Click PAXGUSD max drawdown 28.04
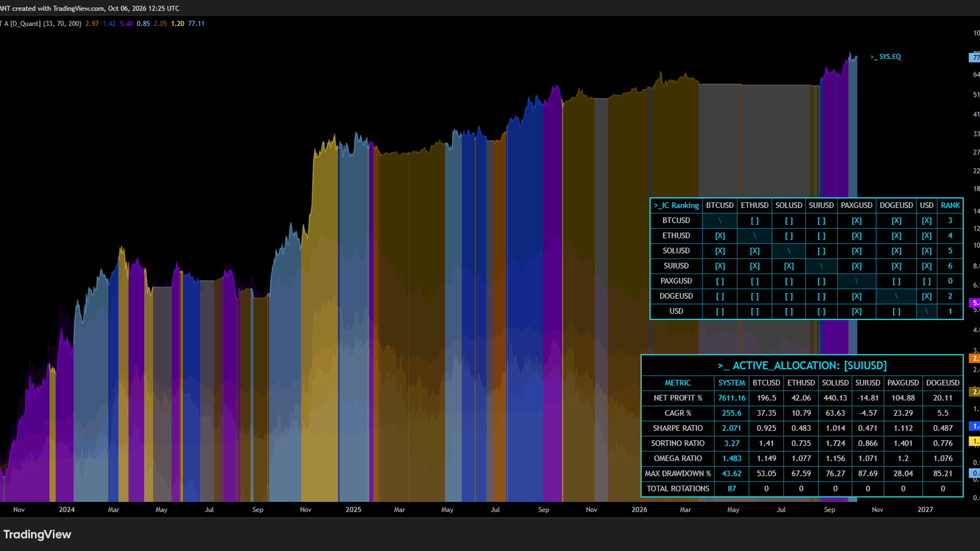980x551 pixels. click(x=903, y=473)
